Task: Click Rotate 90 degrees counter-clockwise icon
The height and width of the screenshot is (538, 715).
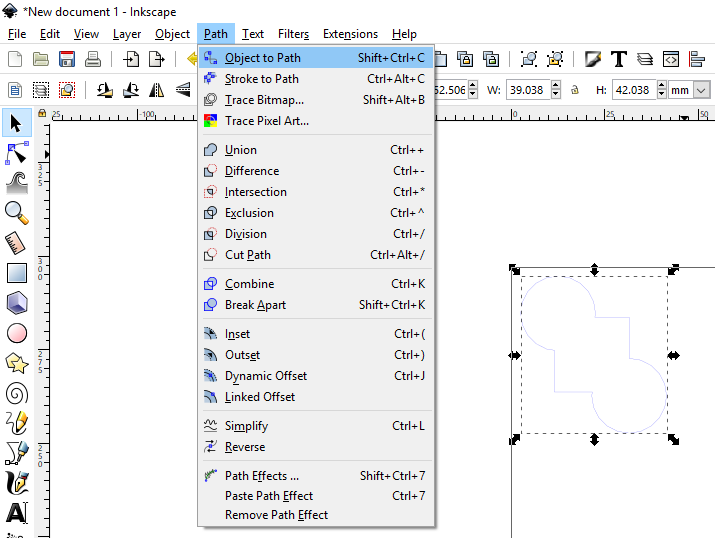Action: [104, 90]
